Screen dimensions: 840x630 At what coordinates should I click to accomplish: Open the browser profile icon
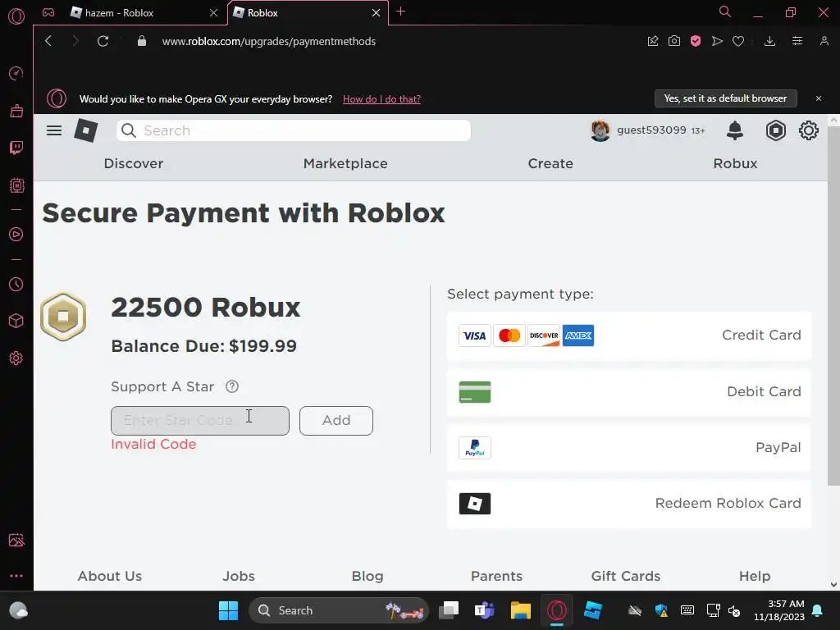point(824,41)
